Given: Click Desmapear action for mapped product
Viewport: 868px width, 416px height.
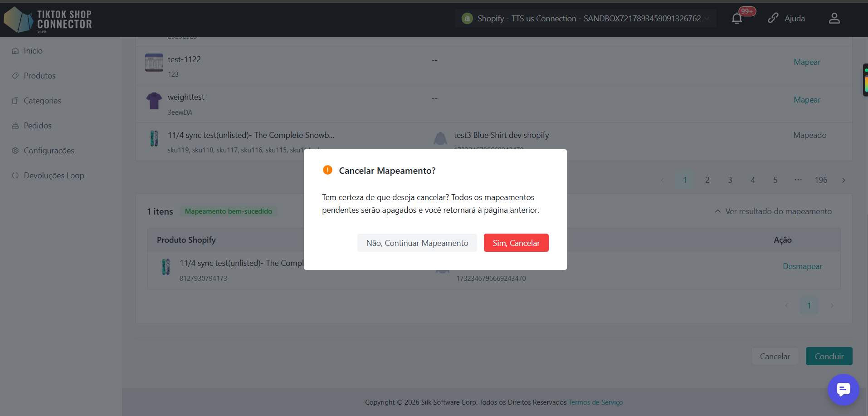Looking at the screenshot, I should point(802,266).
